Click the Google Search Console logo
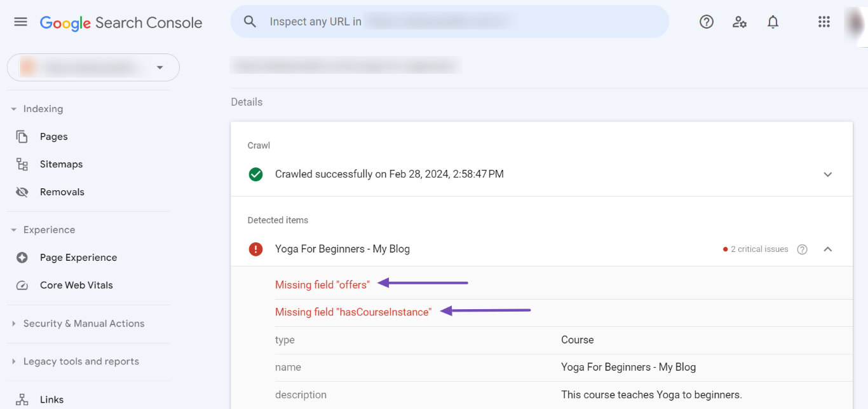The image size is (868, 409). pos(121,23)
